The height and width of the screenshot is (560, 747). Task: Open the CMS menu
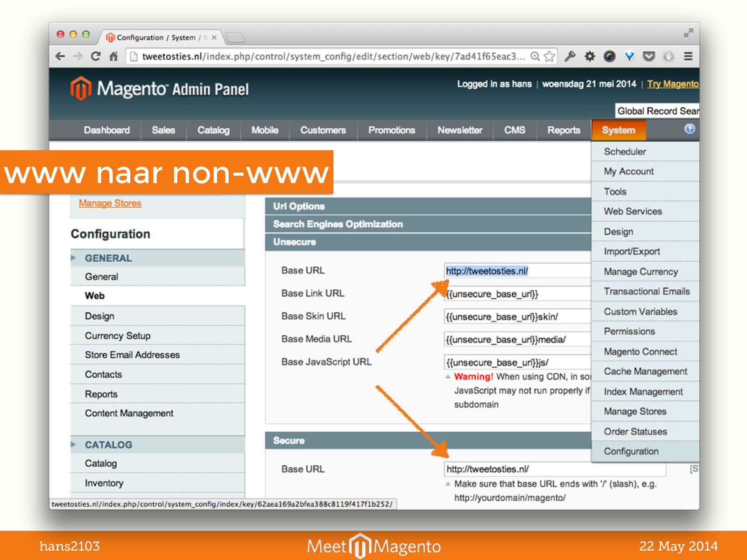514,130
